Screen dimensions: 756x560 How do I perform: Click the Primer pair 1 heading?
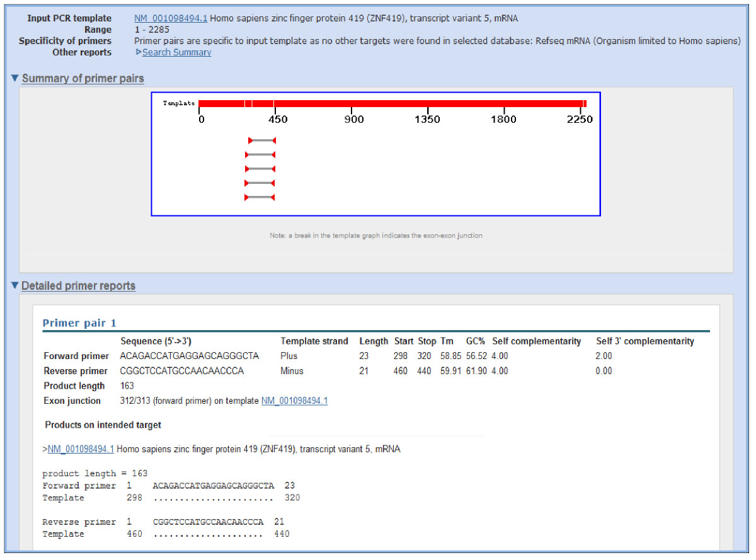click(x=79, y=323)
